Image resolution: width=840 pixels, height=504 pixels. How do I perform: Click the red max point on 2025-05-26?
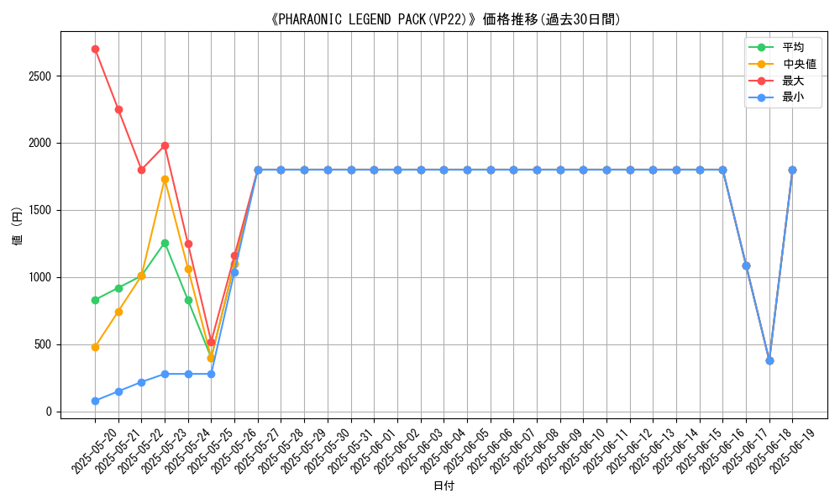(x=234, y=256)
